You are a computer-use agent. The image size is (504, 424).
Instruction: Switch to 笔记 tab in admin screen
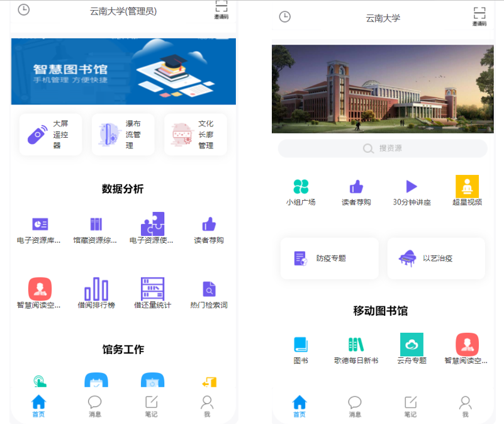152,406
